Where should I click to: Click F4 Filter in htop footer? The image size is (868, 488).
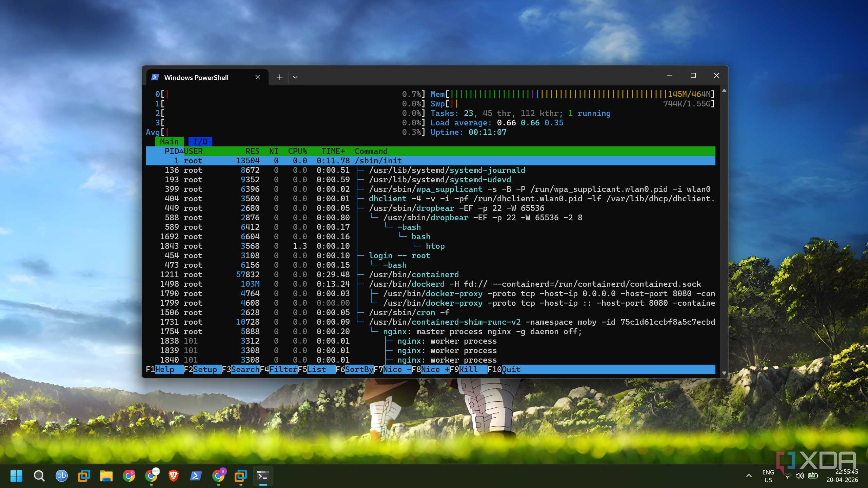pyautogui.click(x=279, y=369)
